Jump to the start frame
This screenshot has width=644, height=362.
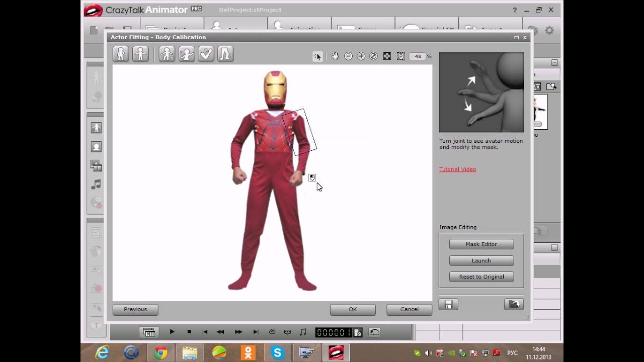coord(205,332)
